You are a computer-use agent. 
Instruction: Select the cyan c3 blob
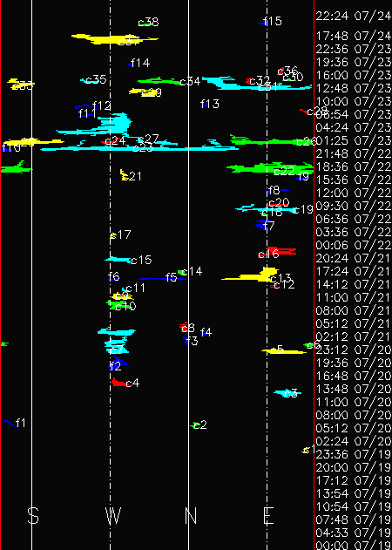[x=287, y=393]
